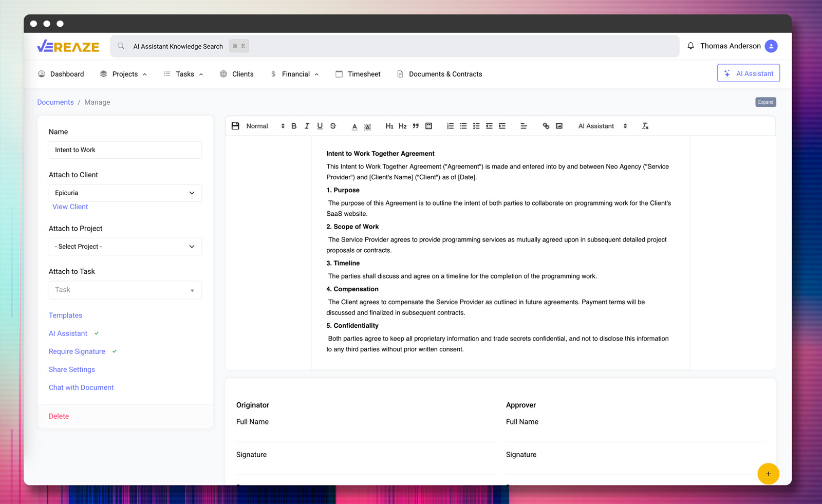Go to the Clients page
The width and height of the screenshot is (822, 504).
tap(237, 74)
